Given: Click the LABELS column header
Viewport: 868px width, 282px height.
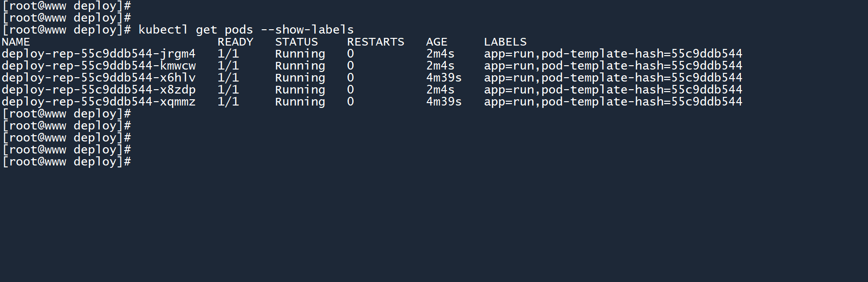Looking at the screenshot, I should pyautogui.click(x=505, y=42).
